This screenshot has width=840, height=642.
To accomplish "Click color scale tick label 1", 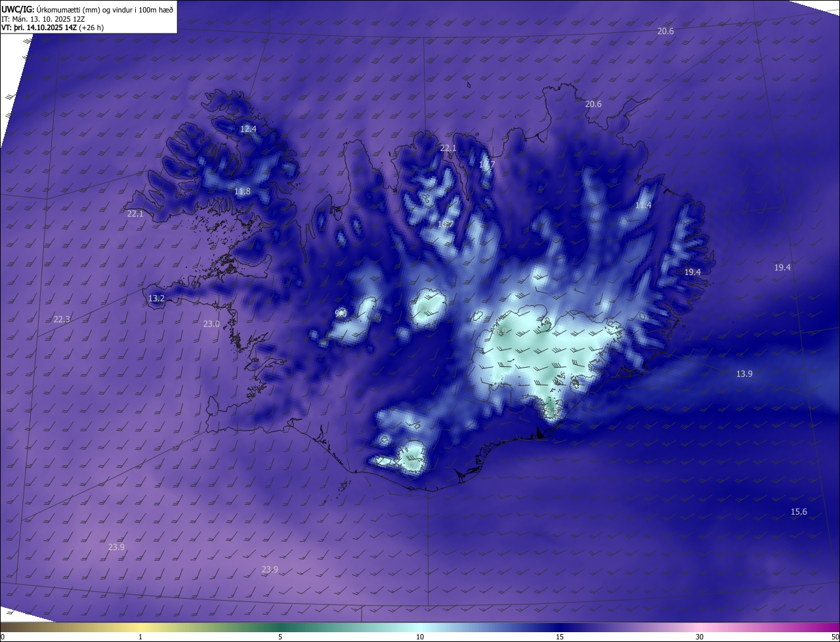I will coord(140,637).
